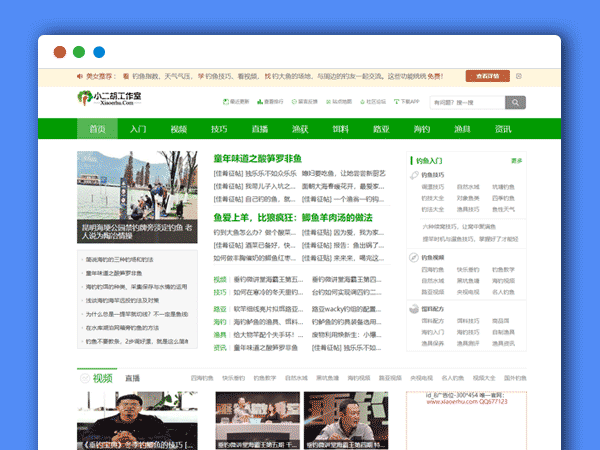Open headline about 鲫鱼羊肉汤的做法
The image size is (600, 450).
pos(292,217)
